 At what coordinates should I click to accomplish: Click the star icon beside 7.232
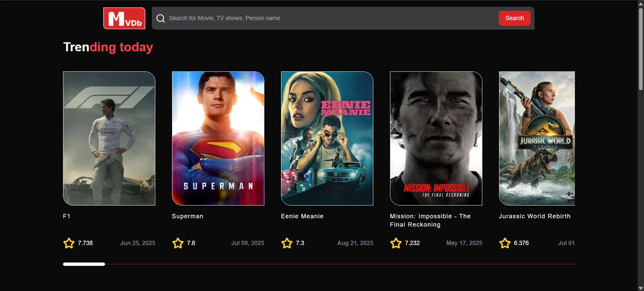pos(396,243)
